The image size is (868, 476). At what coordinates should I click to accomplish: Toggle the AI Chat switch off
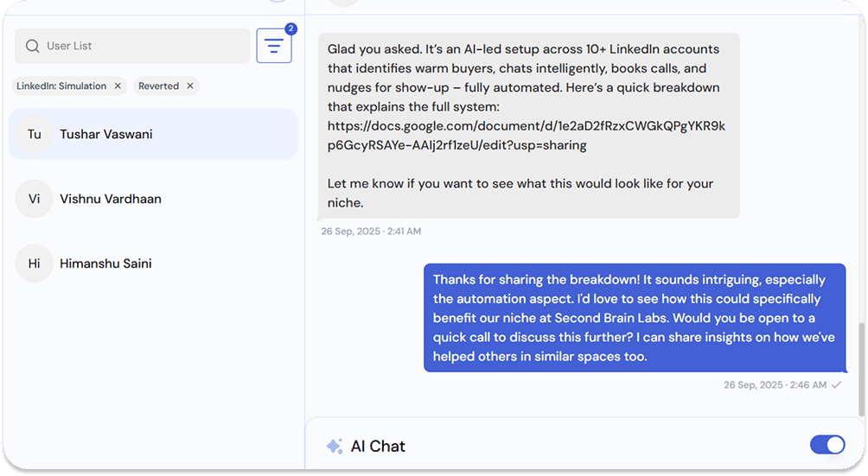pos(827,445)
